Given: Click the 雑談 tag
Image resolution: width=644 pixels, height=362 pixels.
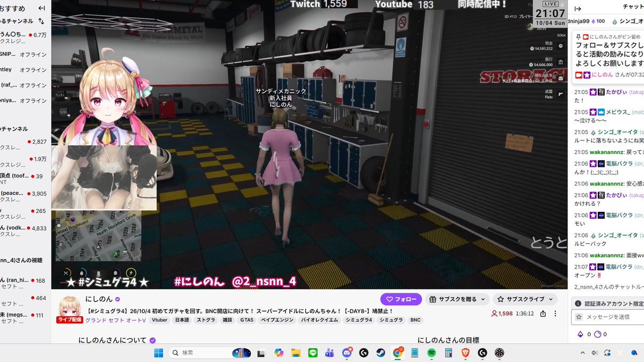Looking at the screenshot, I should [x=228, y=320].
